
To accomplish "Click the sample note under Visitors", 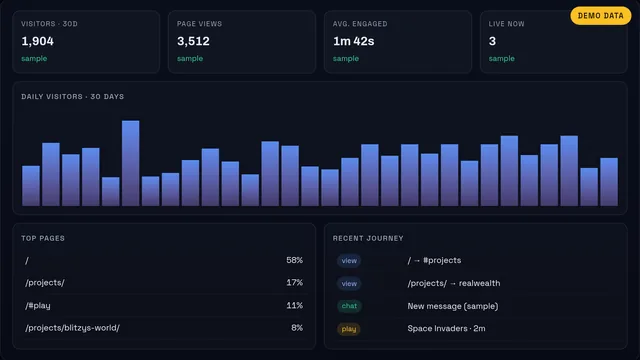I will [x=34, y=59].
